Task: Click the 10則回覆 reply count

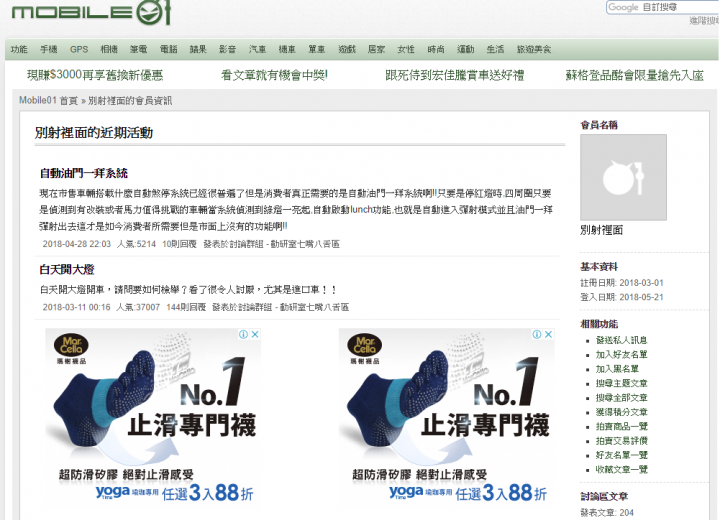Action: coord(179,244)
